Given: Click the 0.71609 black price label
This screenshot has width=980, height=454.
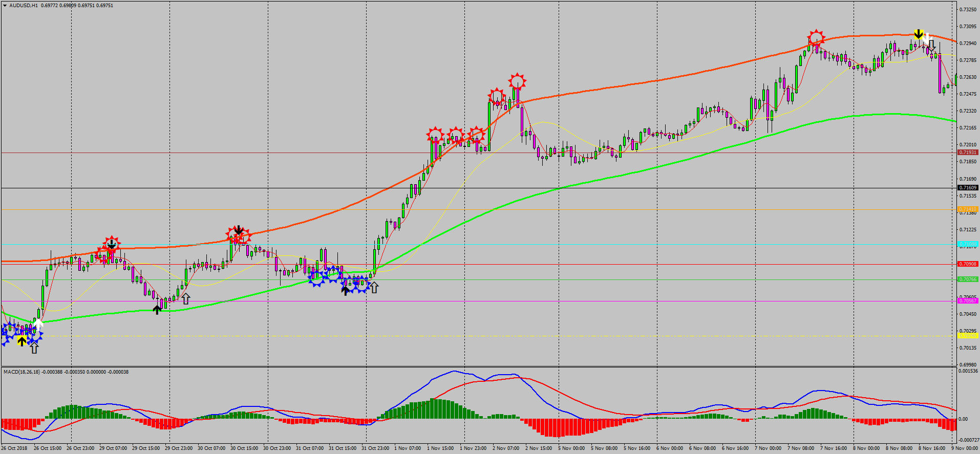Looking at the screenshot, I should 968,188.
